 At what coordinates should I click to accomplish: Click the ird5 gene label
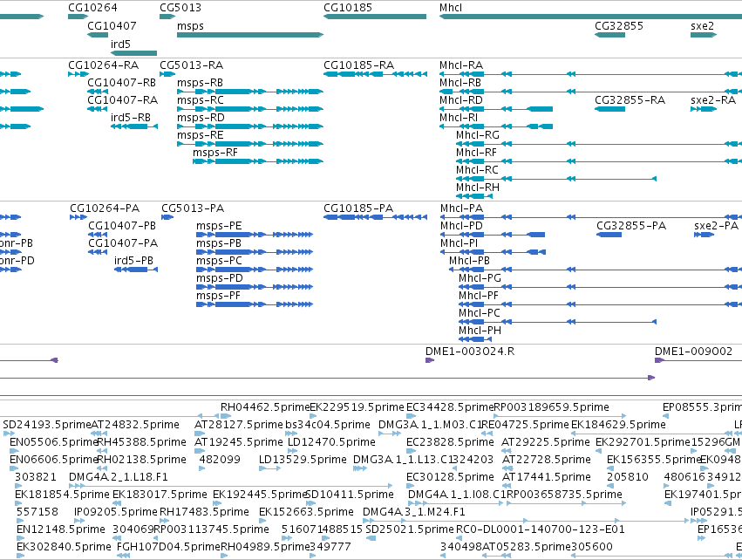[x=120, y=44]
